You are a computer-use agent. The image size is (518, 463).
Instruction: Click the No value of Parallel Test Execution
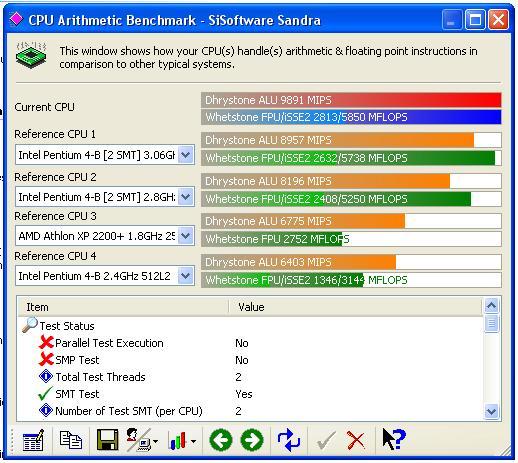click(x=242, y=343)
